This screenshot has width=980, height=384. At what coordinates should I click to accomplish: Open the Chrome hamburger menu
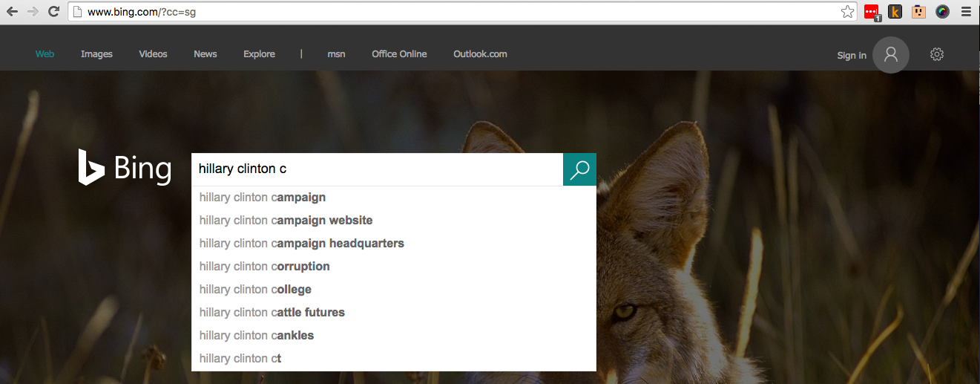pyautogui.click(x=966, y=11)
